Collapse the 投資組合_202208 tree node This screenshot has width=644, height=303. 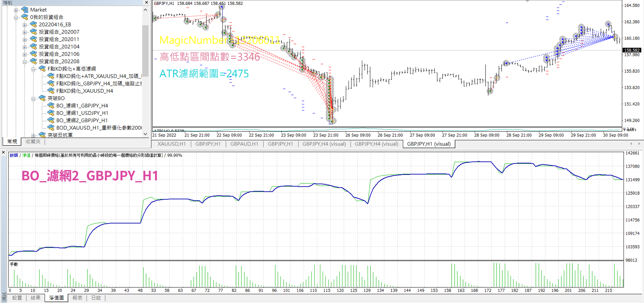tap(24, 62)
